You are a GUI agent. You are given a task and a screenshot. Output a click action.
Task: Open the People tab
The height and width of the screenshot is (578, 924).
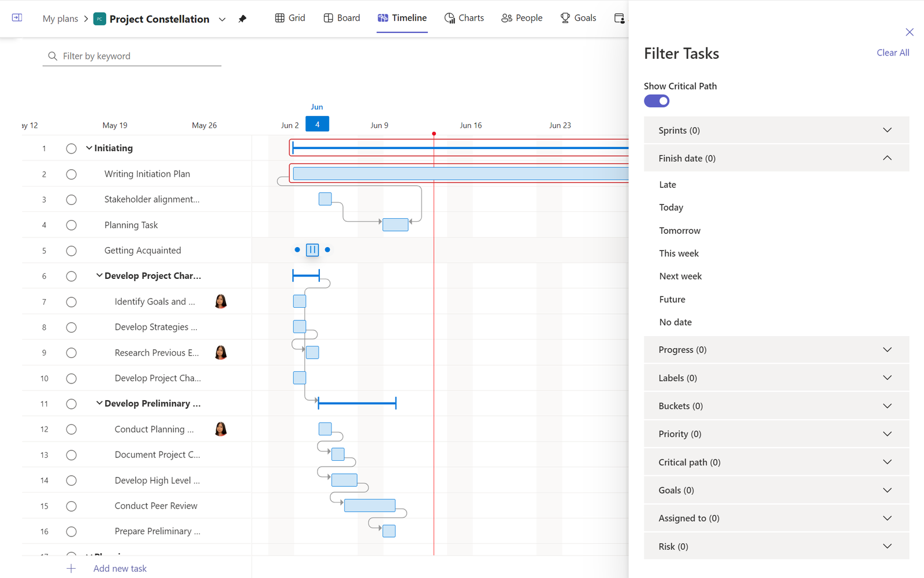(522, 18)
